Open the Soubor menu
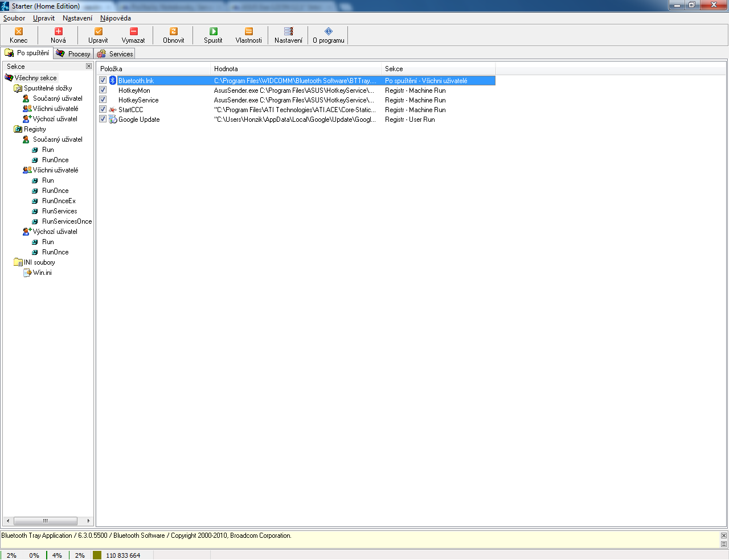This screenshot has width=729, height=560. [x=14, y=18]
